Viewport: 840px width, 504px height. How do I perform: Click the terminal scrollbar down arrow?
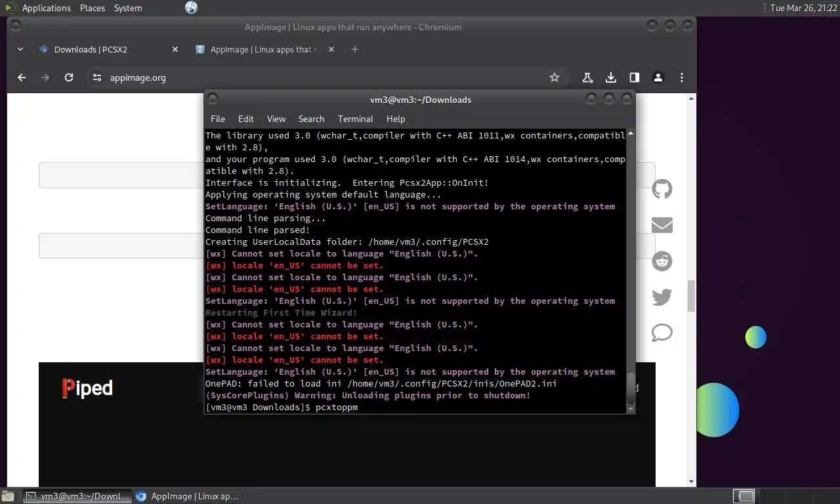click(631, 408)
